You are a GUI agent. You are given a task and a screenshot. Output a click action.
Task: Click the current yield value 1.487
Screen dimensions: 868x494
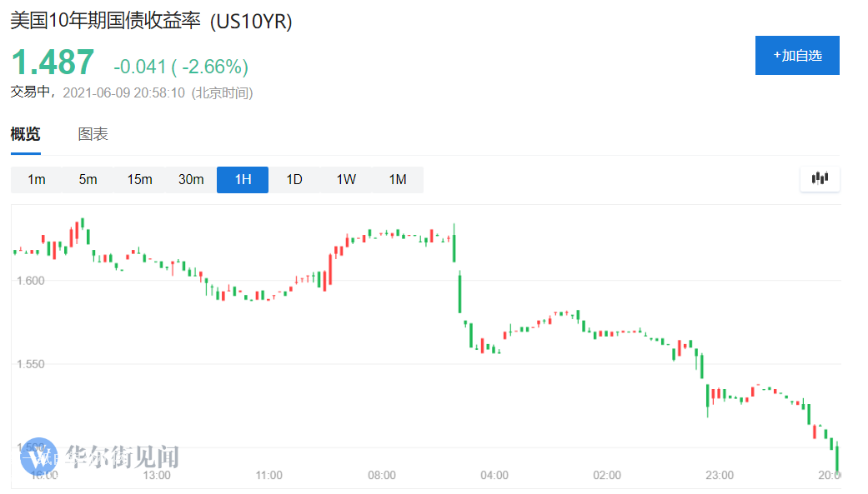53,63
